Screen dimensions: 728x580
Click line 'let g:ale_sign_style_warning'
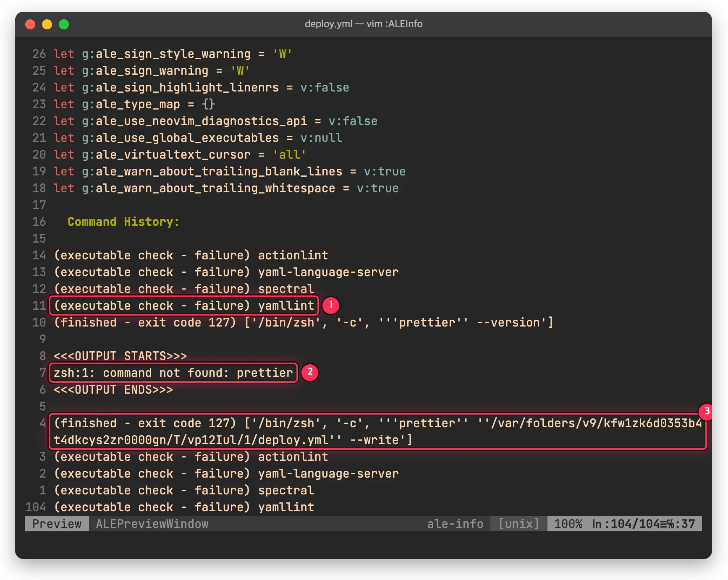point(173,54)
